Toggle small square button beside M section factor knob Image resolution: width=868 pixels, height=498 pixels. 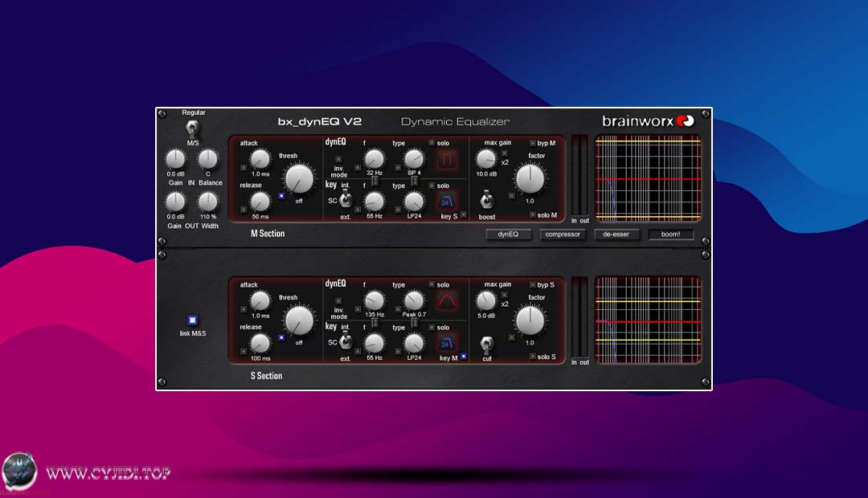[511, 196]
